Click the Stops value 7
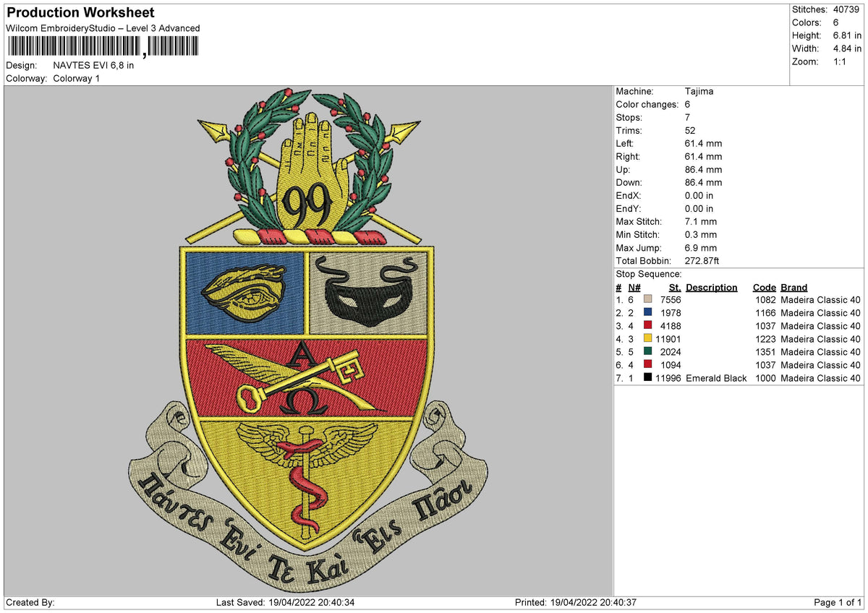 coord(687,118)
